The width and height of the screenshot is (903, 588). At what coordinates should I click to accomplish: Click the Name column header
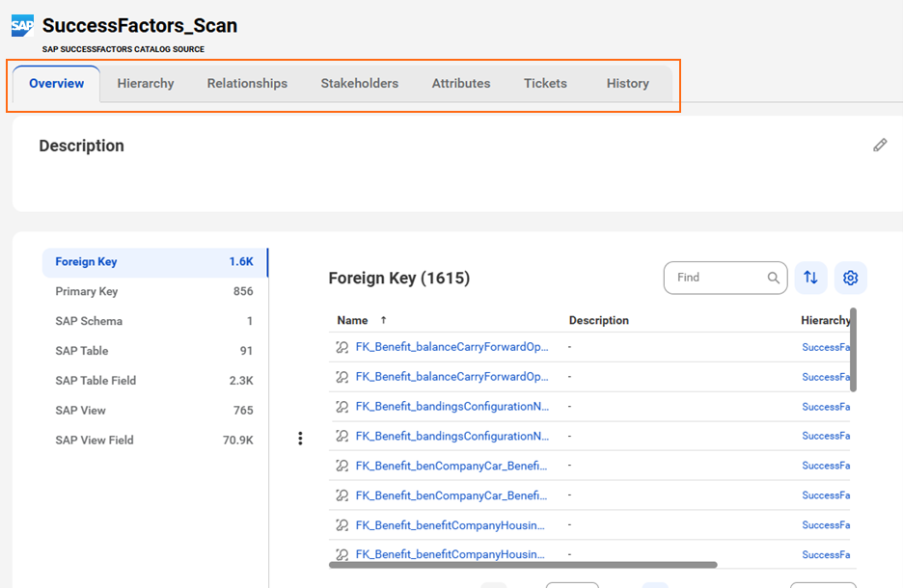352,320
